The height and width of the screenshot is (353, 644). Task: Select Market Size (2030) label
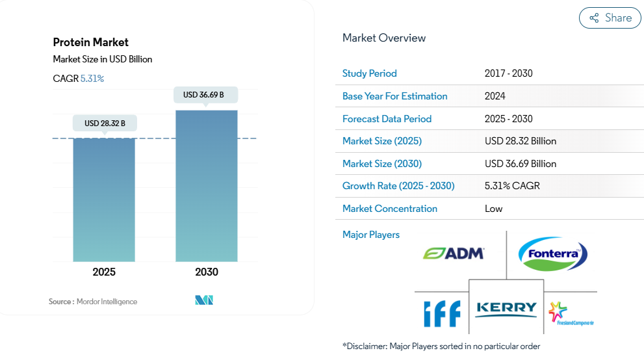click(382, 164)
